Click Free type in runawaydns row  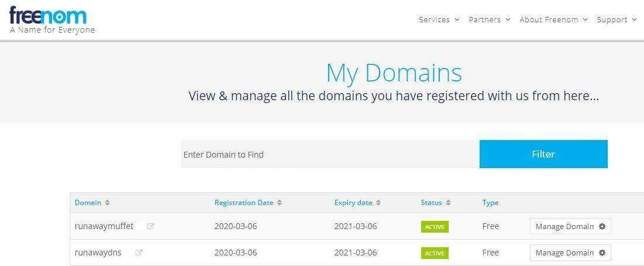coord(490,253)
